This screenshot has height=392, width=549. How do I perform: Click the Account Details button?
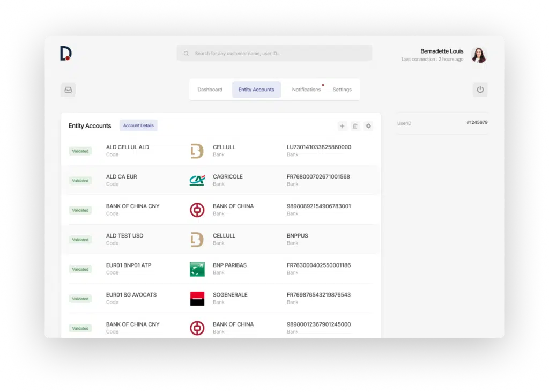tap(138, 125)
